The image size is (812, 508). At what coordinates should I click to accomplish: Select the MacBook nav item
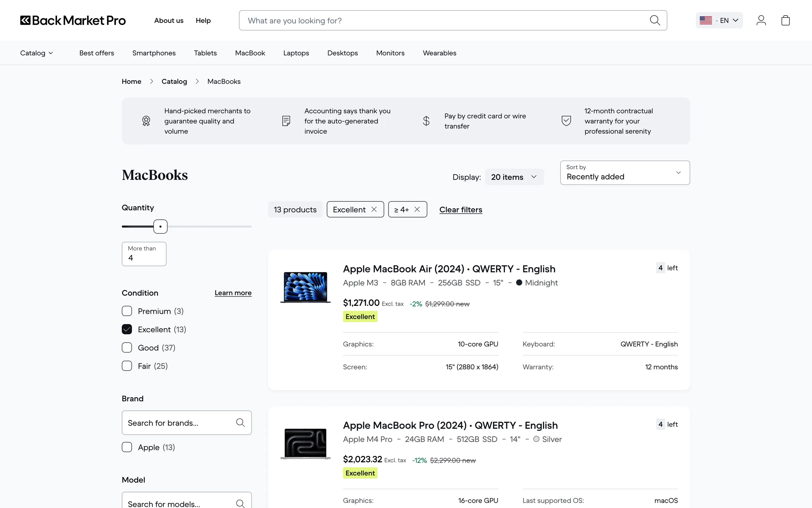click(x=250, y=53)
